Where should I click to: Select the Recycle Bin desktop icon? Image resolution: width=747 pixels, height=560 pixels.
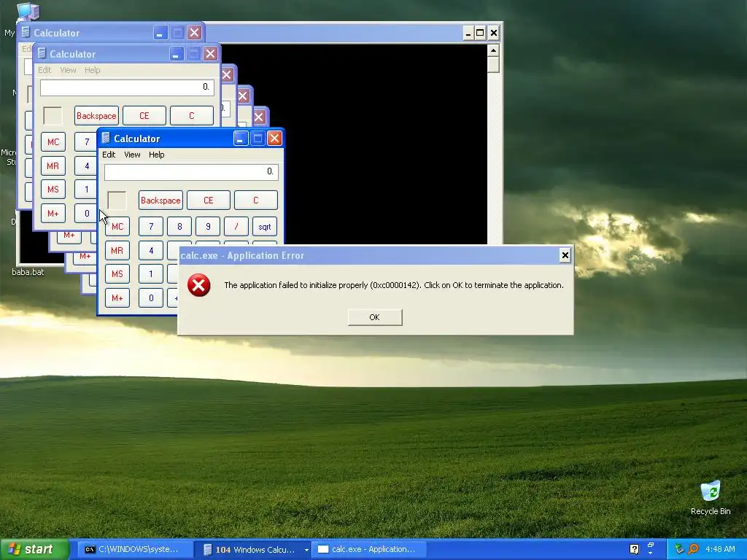pyautogui.click(x=711, y=497)
